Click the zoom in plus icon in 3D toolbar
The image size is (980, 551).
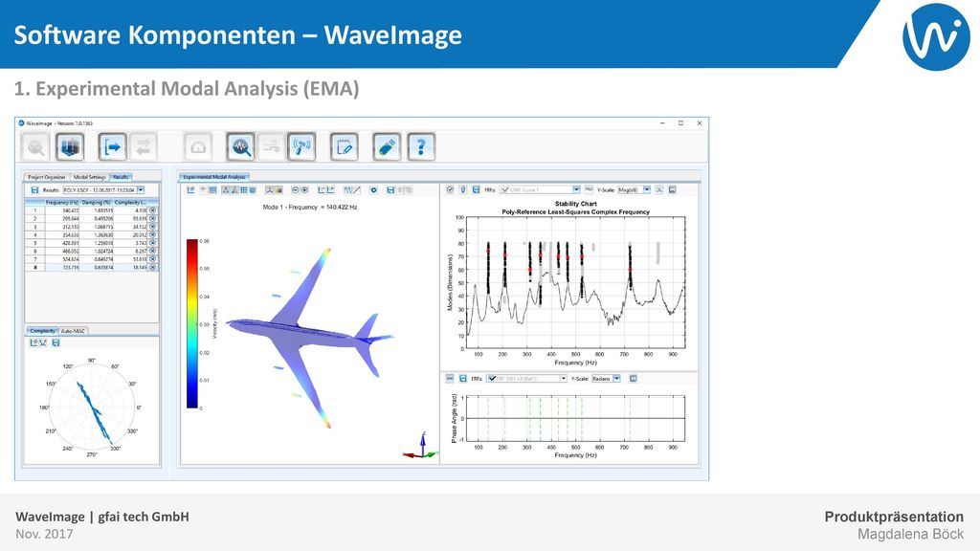point(304,190)
